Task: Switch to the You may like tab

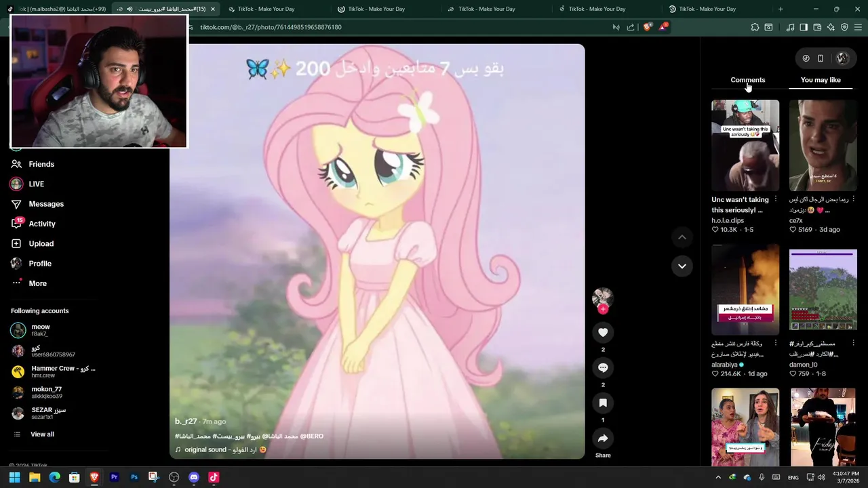Action: pos(821,80)
